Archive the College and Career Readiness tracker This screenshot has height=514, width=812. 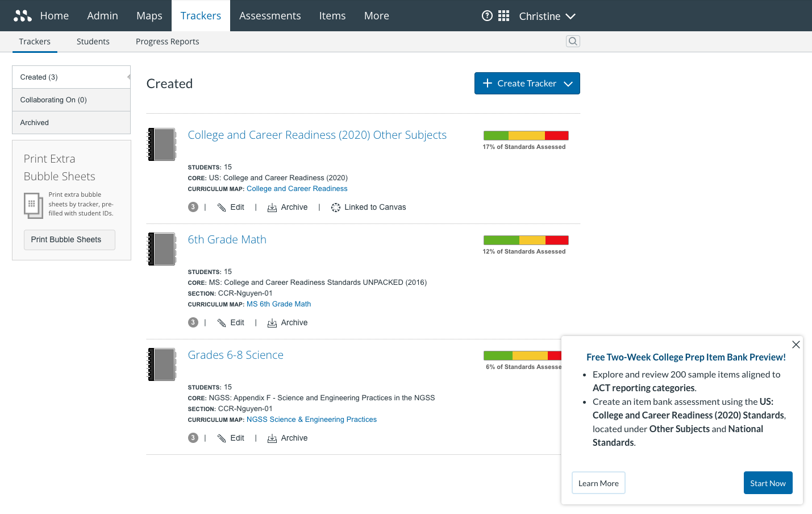(288, 208)
